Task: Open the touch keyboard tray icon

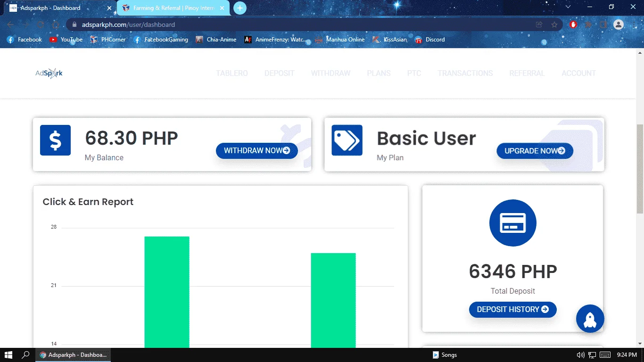Action: pos(605,355)
